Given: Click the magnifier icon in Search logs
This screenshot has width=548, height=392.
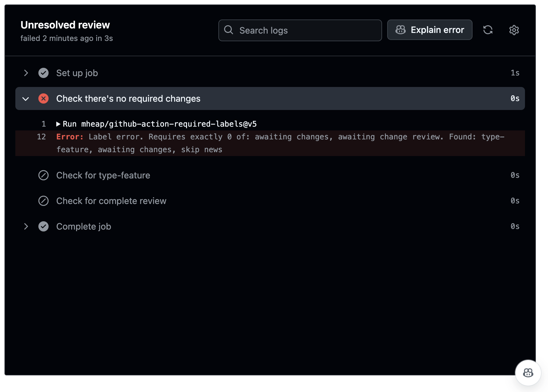Looking at the screenshot, I should pos(229,30).
